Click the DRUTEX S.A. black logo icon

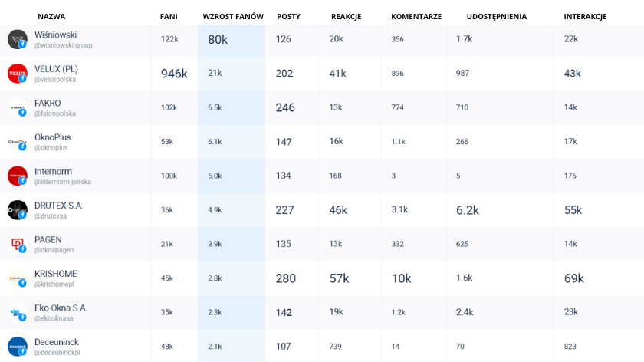pyautogui.click(x=17, y=209)
